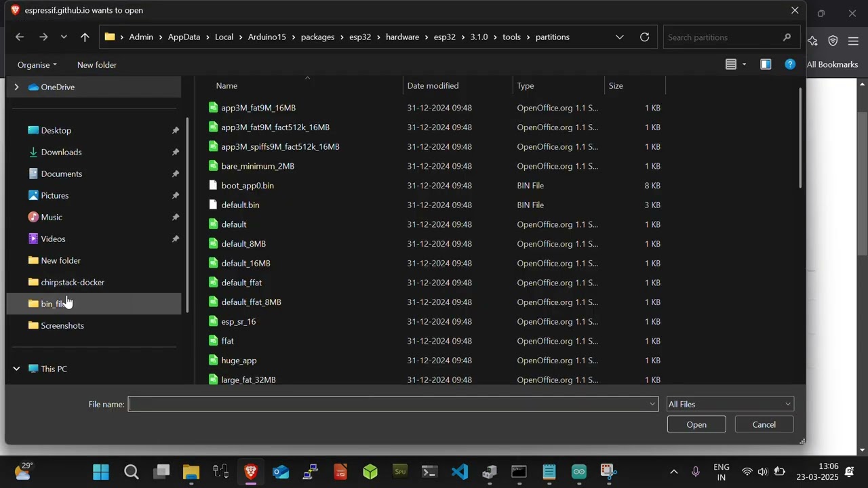Select the esp_sr_16 file
This screenshot has height=488, width=868.
pyautogui.click(x=238, y=322)
